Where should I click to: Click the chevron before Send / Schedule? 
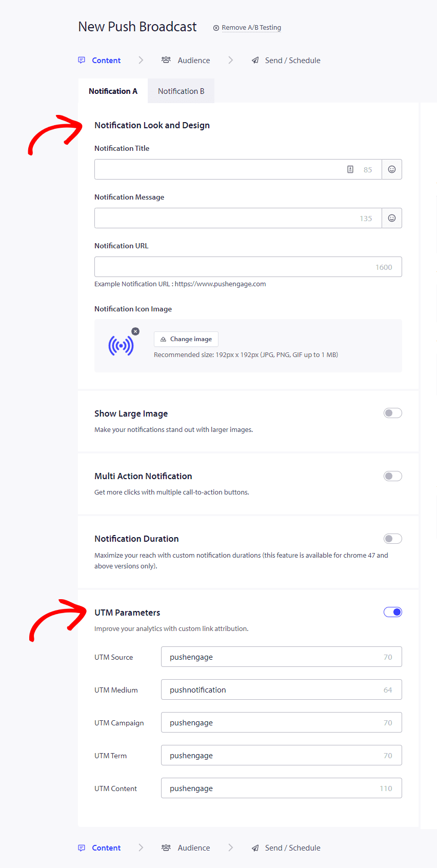(x=230, y=60)
